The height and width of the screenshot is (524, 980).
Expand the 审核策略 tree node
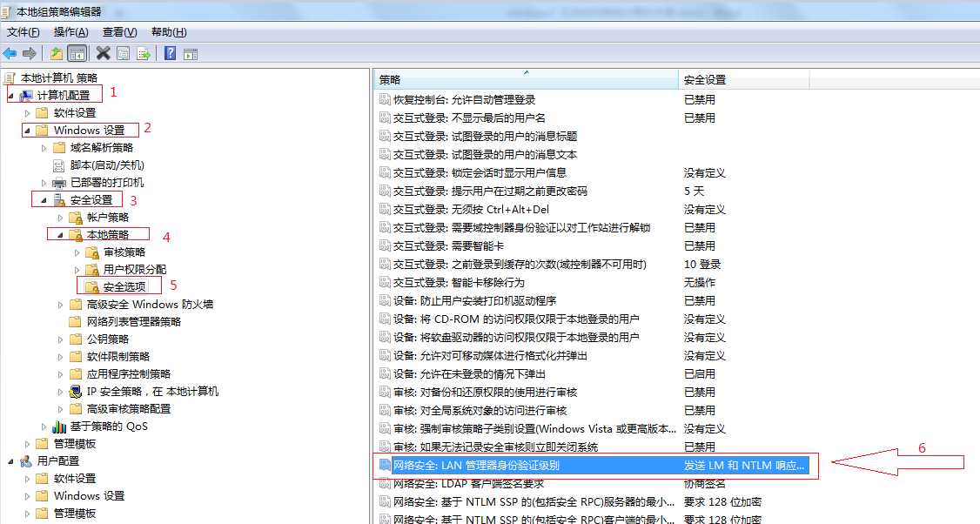pyautogui.click(x=77, y=252)
